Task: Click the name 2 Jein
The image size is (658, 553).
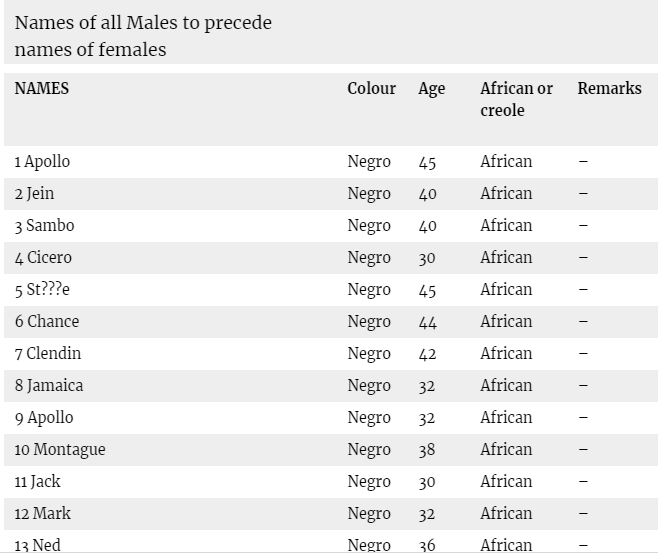Action: [x=35, y=194]
